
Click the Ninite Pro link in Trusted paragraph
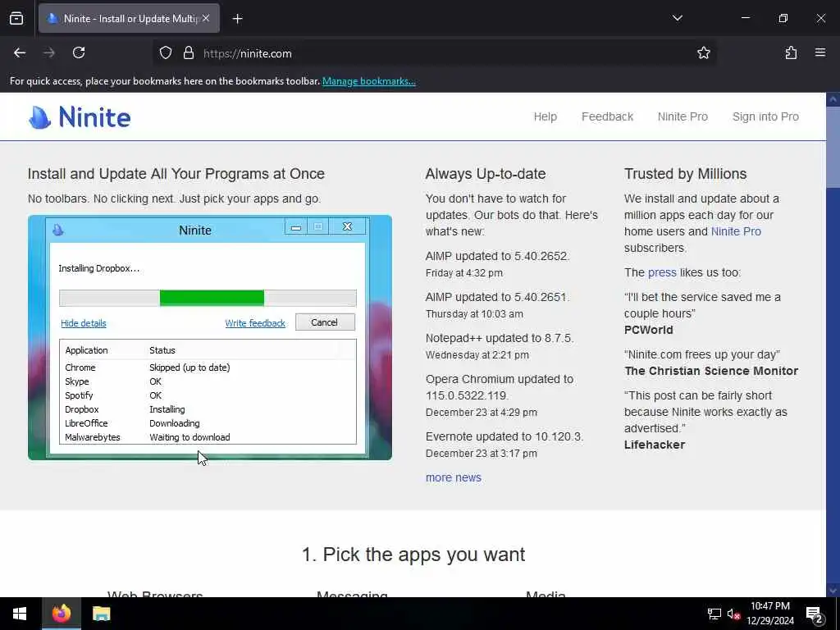[x=736, y=231]
